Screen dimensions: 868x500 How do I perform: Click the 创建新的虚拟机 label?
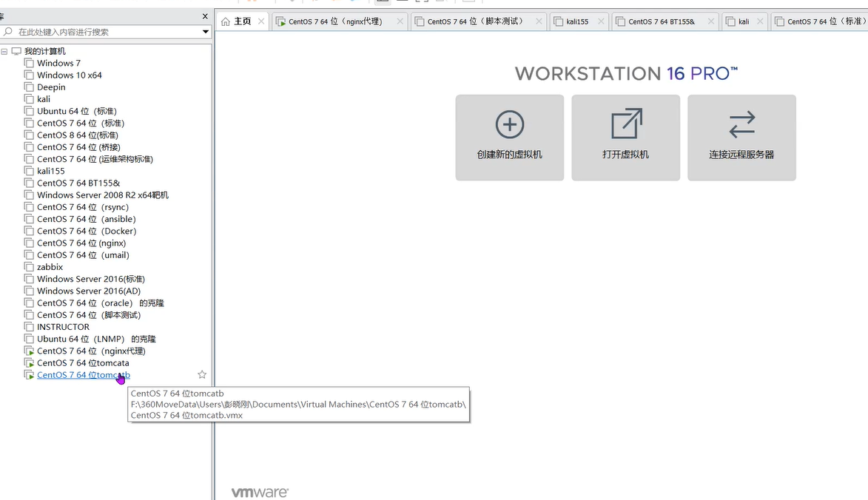pos(509,155)
